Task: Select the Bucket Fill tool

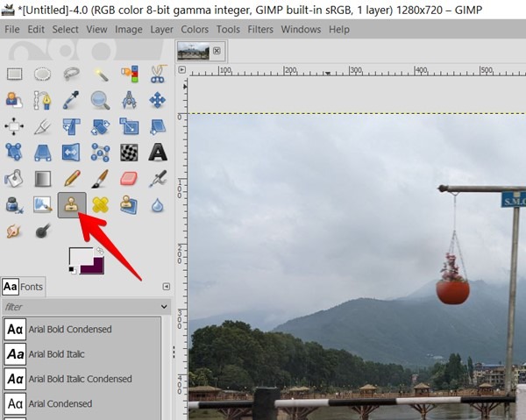Action: 14,179
